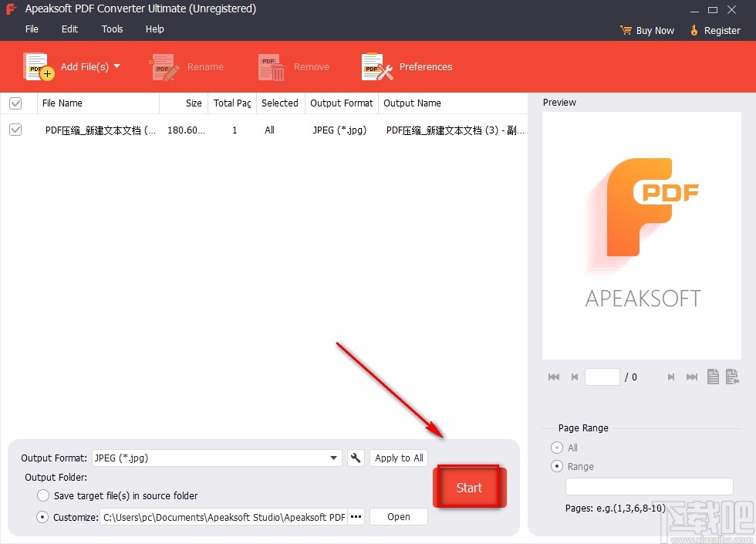Click the Rename toolbar icon
756x544 pixels.
point(163,66)
